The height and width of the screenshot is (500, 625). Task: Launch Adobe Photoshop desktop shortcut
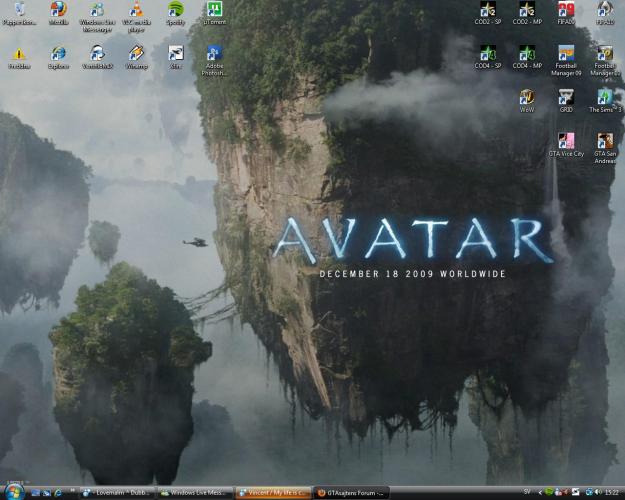point(214,61)
